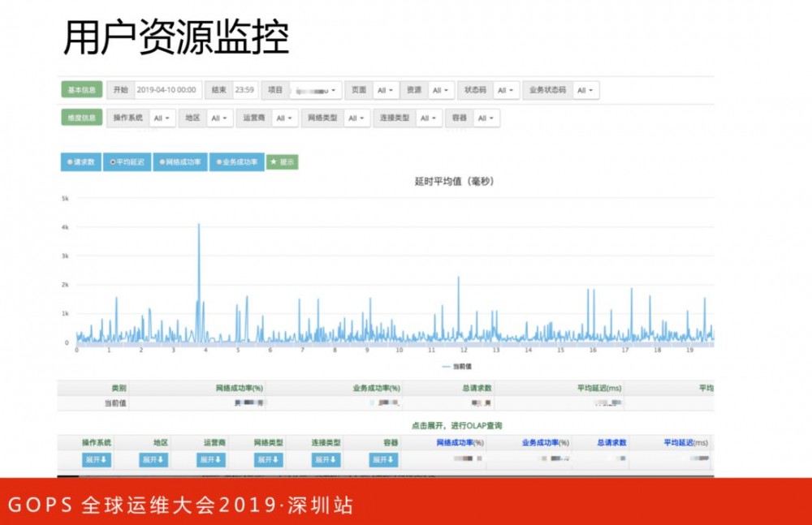Click the 展开 arrow under 网络类型 column
This screenshot has width=812, height=525.
268,461
